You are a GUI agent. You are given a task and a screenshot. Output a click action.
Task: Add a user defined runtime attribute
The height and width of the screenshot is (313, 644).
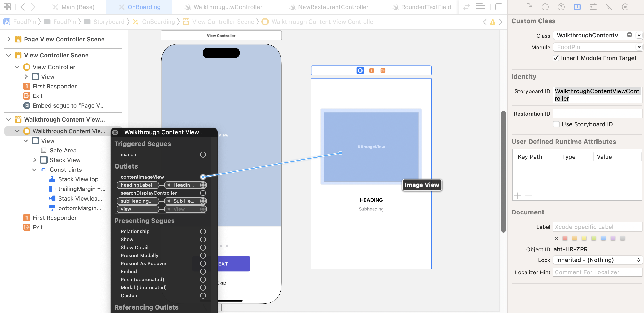(x=518, y=196)
